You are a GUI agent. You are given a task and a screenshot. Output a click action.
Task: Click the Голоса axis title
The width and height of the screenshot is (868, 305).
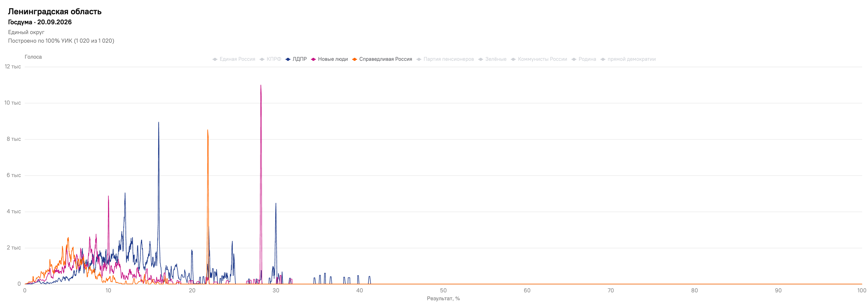click(x=33, y=57)
